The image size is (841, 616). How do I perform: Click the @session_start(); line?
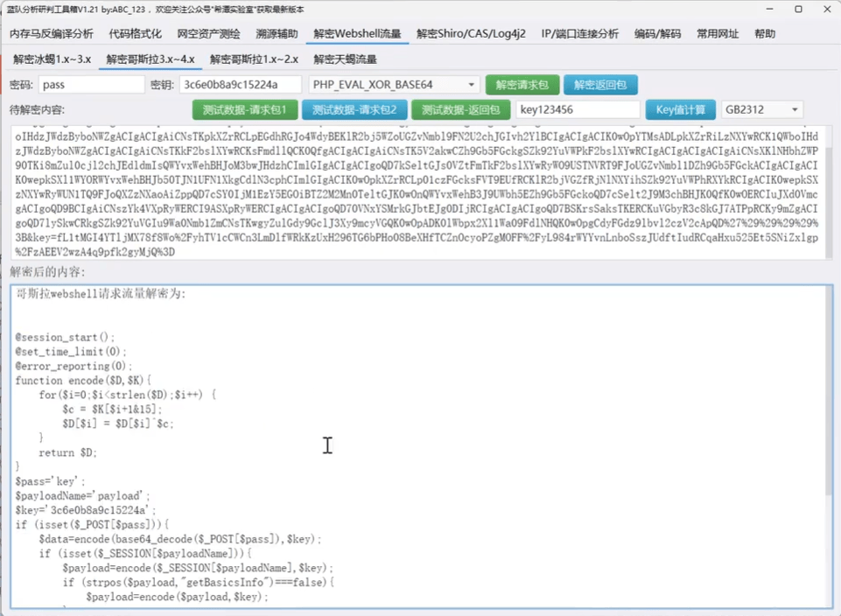[65, 337]
